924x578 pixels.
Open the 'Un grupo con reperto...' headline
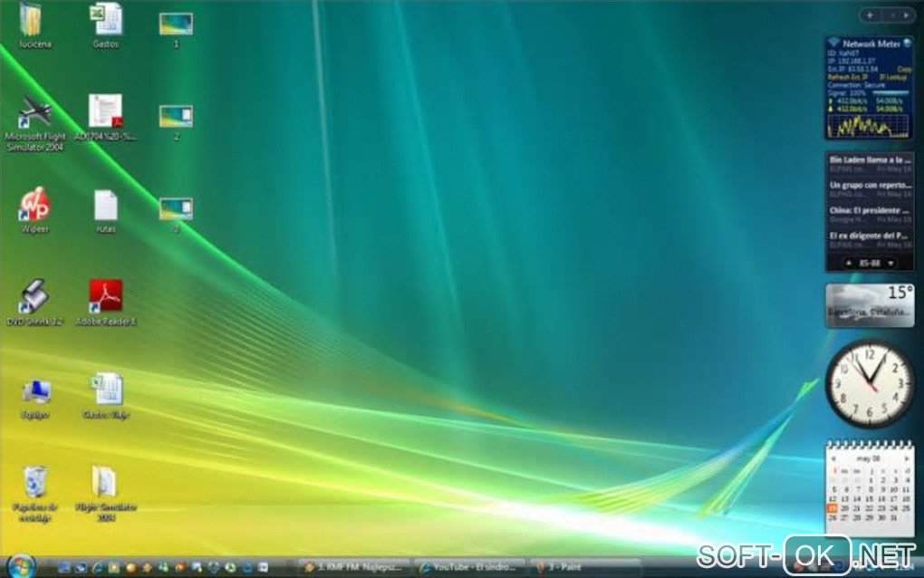tap(870, 185)
